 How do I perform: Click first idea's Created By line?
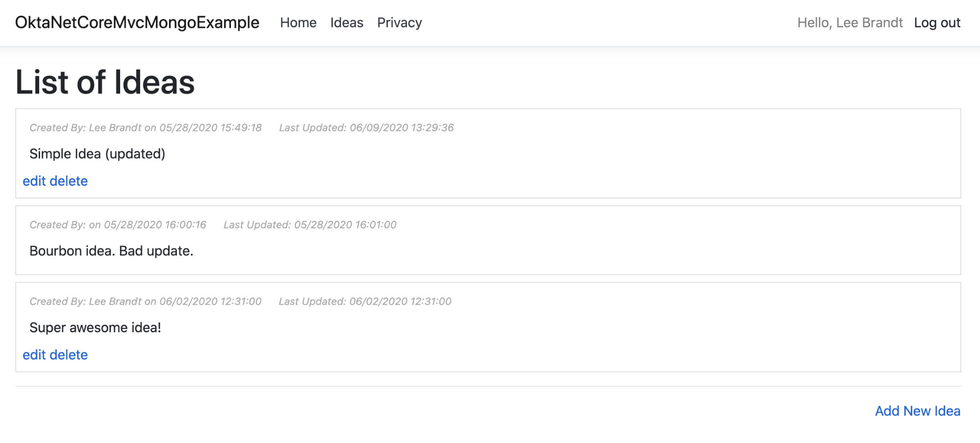tap(145, 128)
